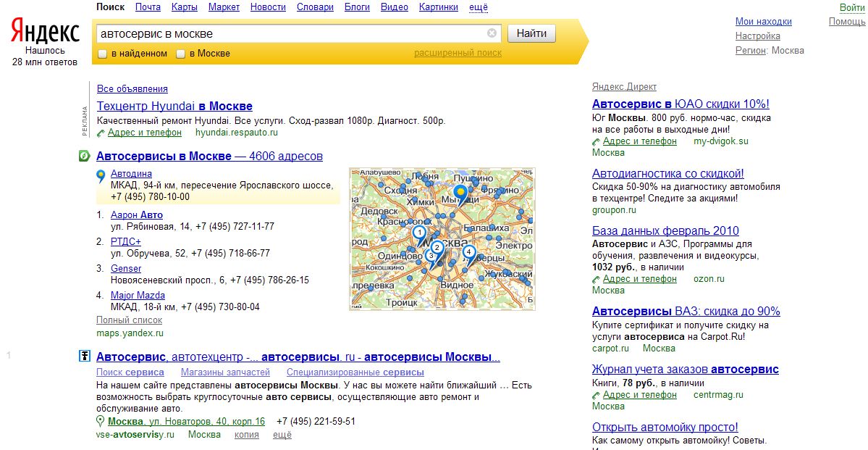
Task: Click the favicon beside Автосервис, автотехцентр result
Action: pyautogui.click(x=84, y=357)
